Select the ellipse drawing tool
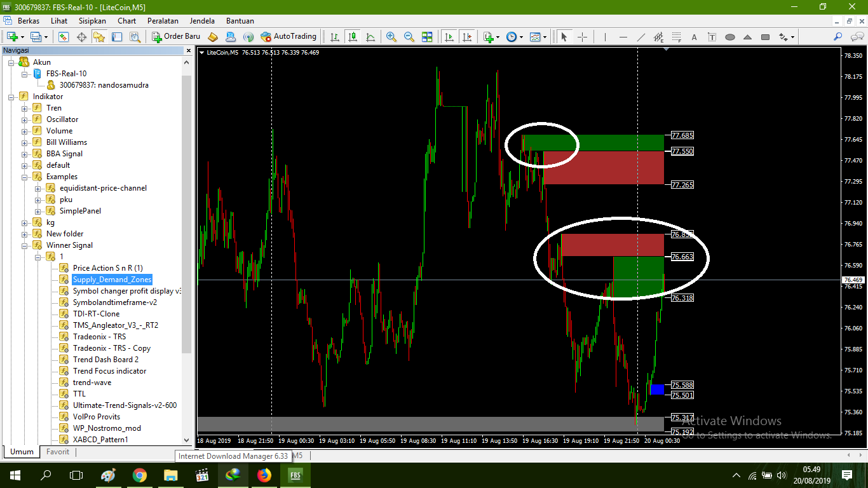868x488 pixels. [729, 36]
